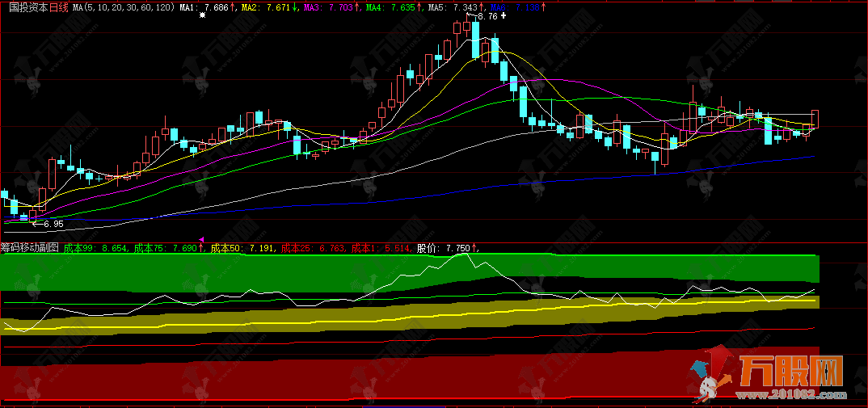Open the MA(5,10,20,30,60,120) indicator parameters
This screenshot has width=868, height=408.
(122, 6)
